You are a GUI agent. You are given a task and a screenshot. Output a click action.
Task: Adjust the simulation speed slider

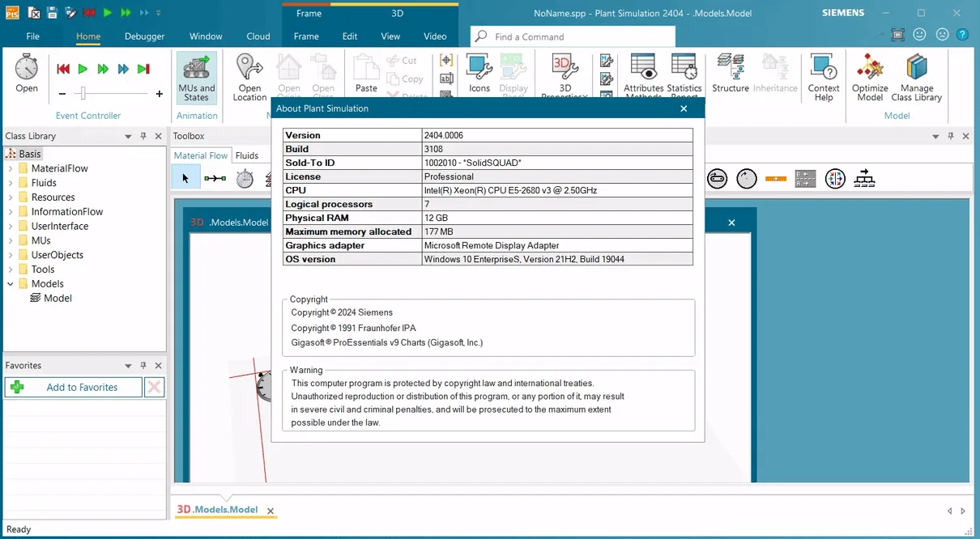[82, 94]
